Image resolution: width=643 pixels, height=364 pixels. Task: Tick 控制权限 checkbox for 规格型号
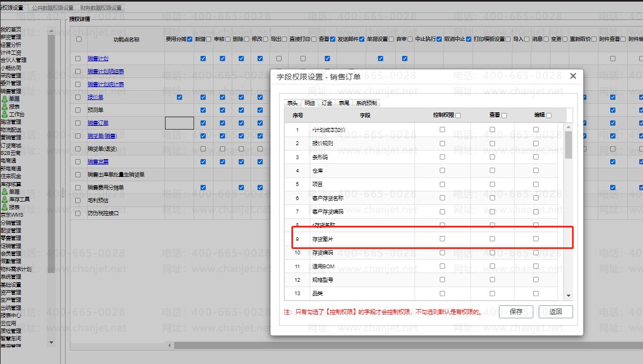442,280
